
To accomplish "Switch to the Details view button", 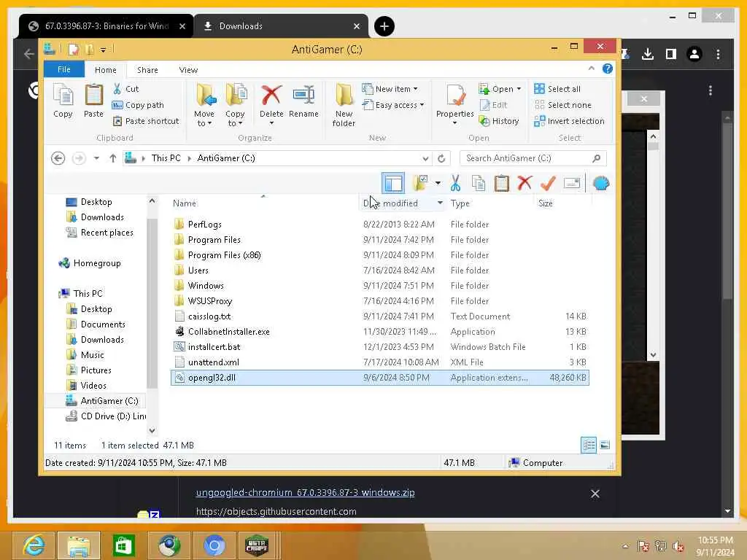I will tap(589, 446).
